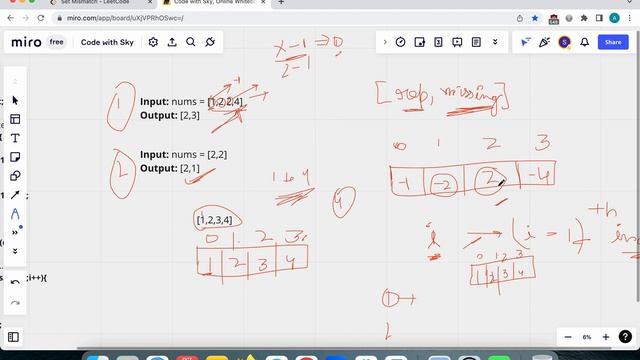Open the notes panel icon

(x=476, y=42)
